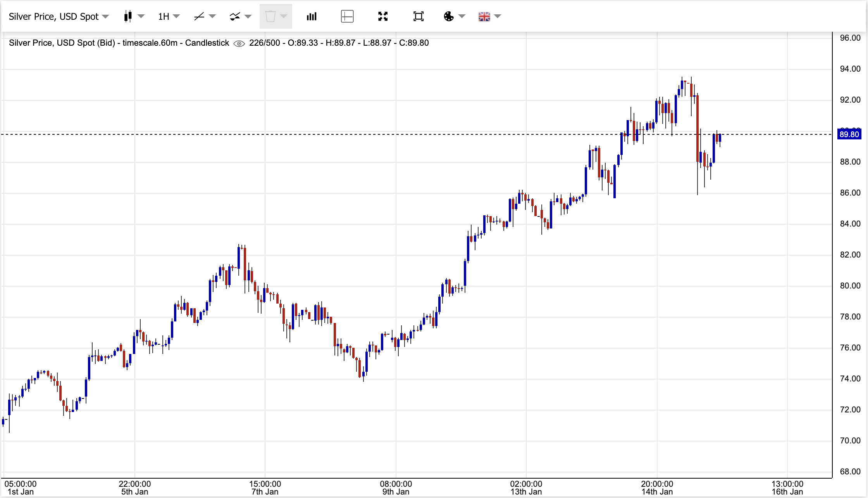The height and width of the screenshot is (498, 868).
Task: Open the chart type dropdown arrow
Action: coord(142,16)
